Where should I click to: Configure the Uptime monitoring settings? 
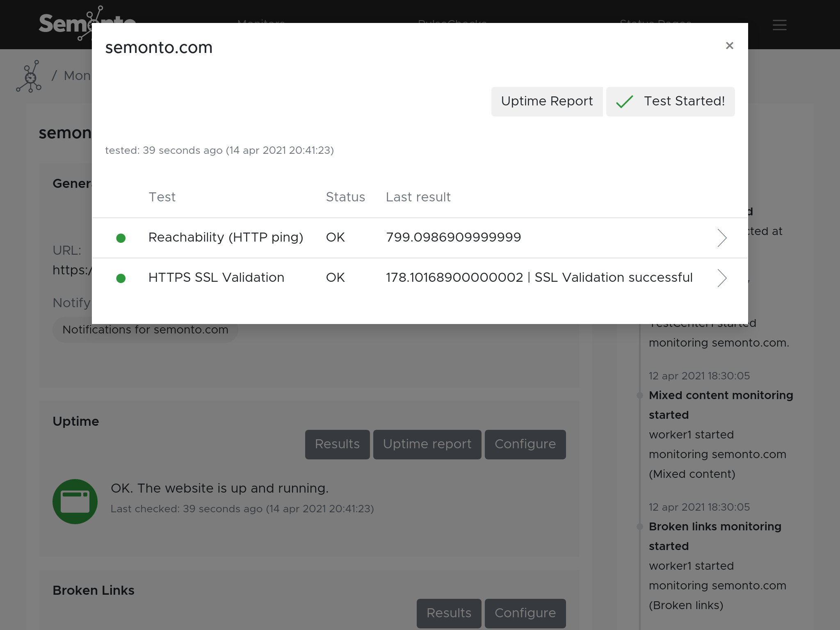coord(525,444)
